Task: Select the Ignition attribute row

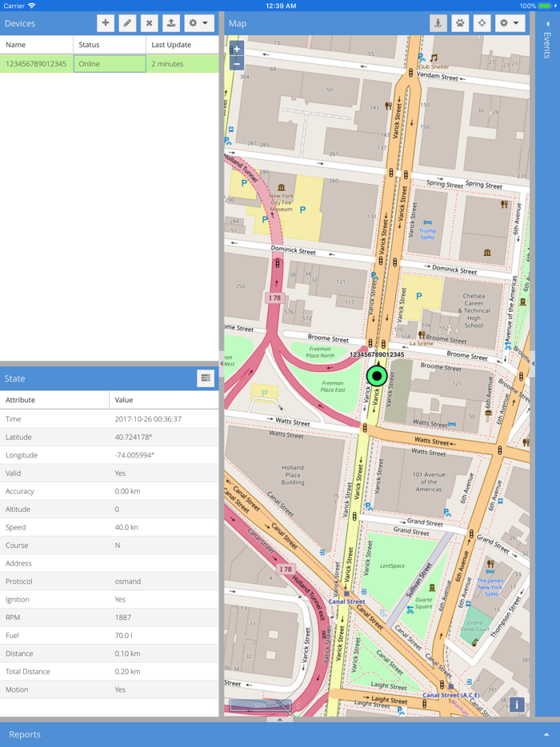Action: (x=109, y=600)
